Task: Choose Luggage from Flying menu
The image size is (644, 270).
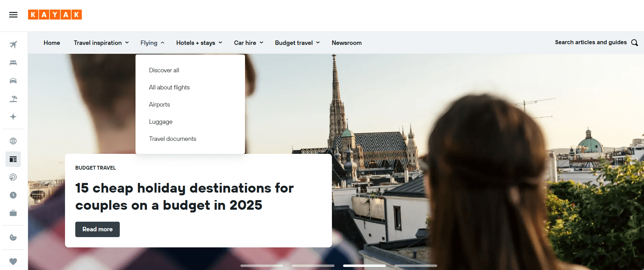Action: 161,122
